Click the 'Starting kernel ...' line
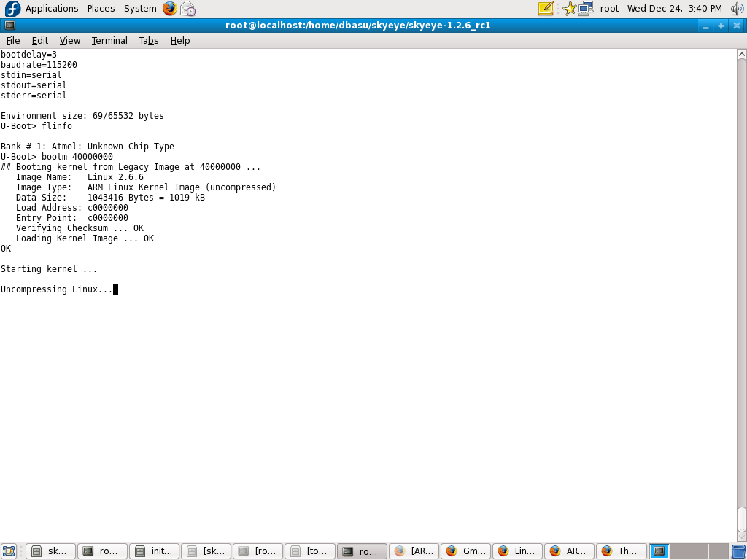Image resolution: width=747 pixels, height=560 pixels. tap(49, 269)
